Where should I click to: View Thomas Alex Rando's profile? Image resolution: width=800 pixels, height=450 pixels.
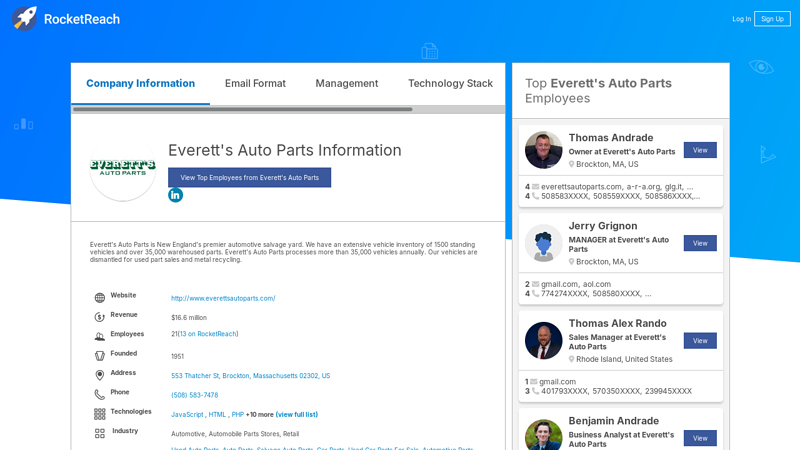700,341
